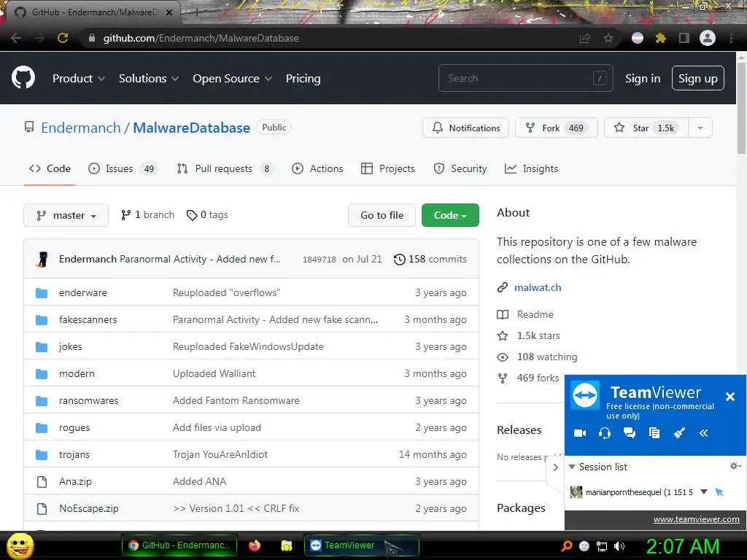Focus the GitHub search field
Screen dimensions: 747x560
tap(525, 78)
